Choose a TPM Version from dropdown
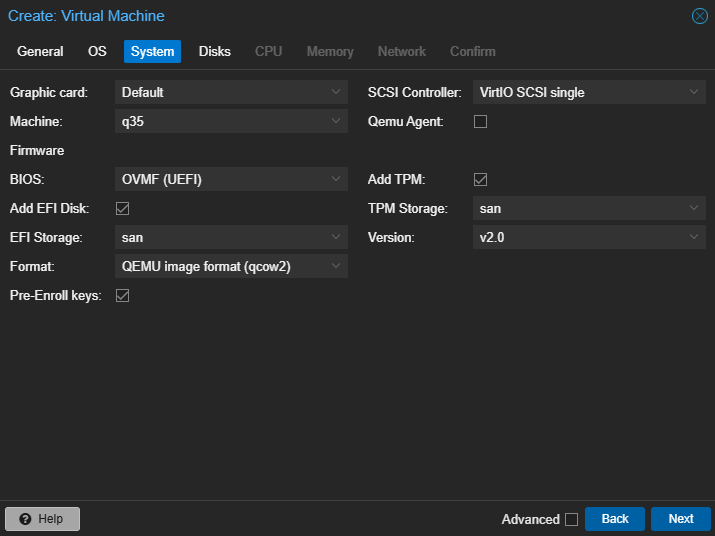 click(x=589, y=237)
